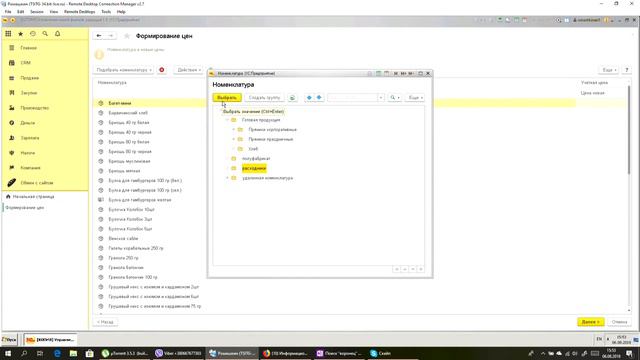Open Подобрать номенклатуру dropdown

pos(124,70)
